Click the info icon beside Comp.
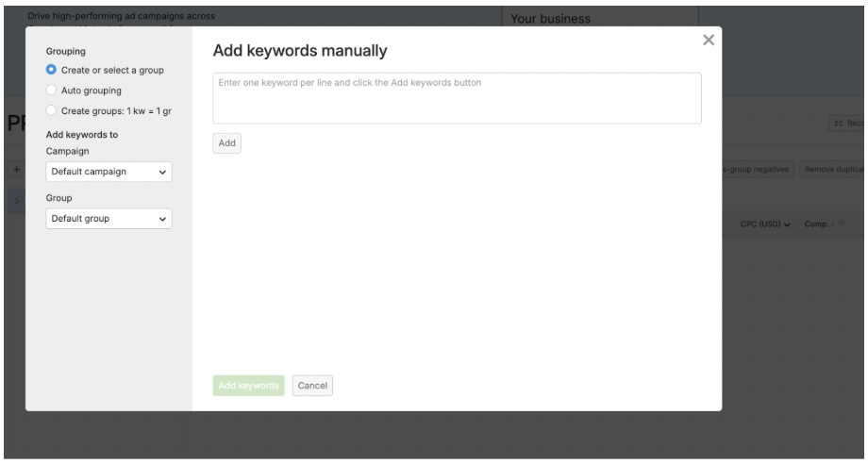 [x=833, y=224]
